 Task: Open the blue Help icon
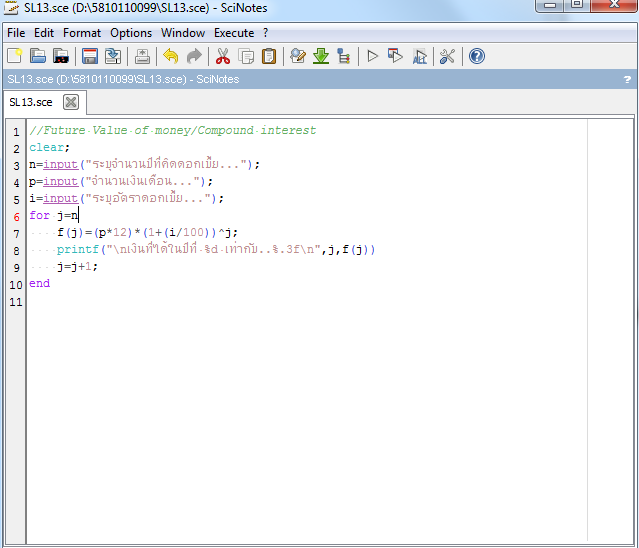click(x=477, y=56)
